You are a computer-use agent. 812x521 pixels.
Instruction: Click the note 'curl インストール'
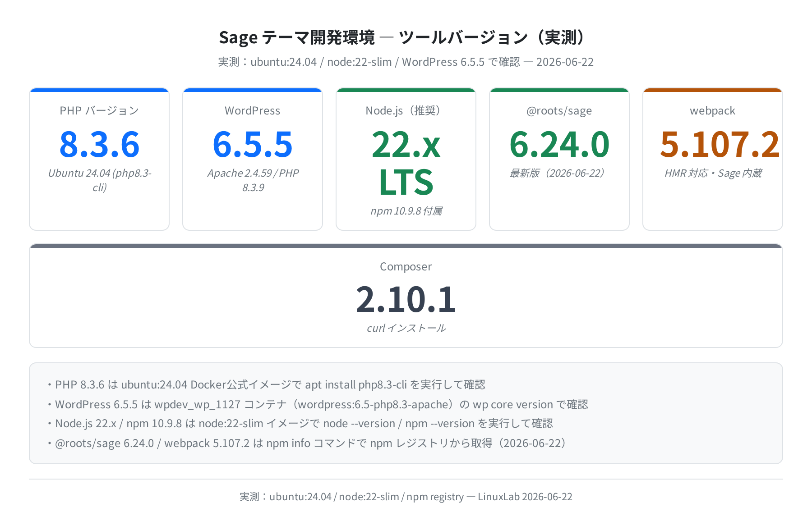[406, 328]
